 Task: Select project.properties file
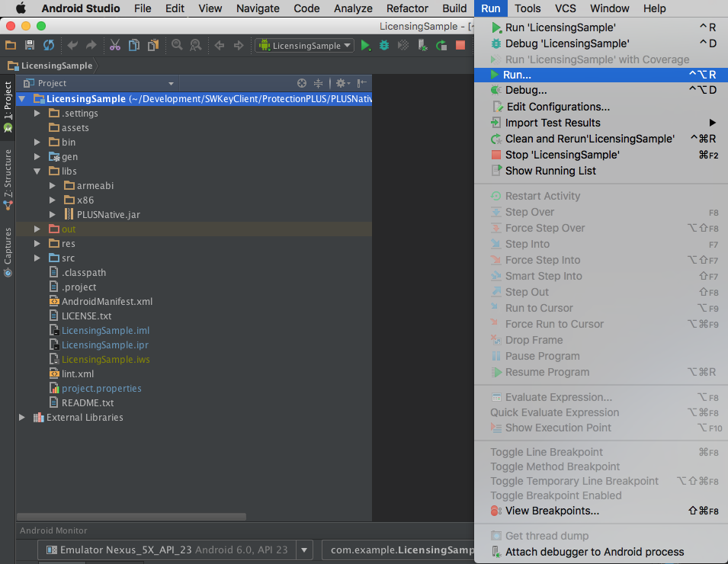tap(101, 388)
